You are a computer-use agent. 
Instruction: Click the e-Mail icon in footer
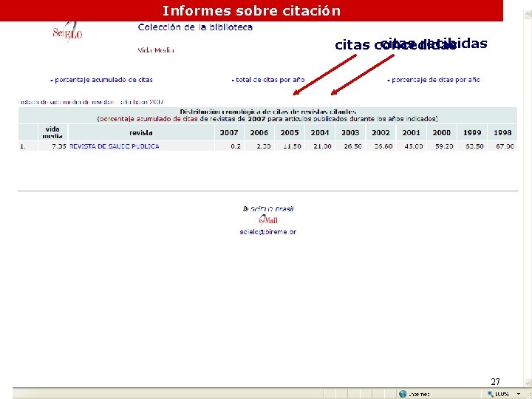(268, 220)
